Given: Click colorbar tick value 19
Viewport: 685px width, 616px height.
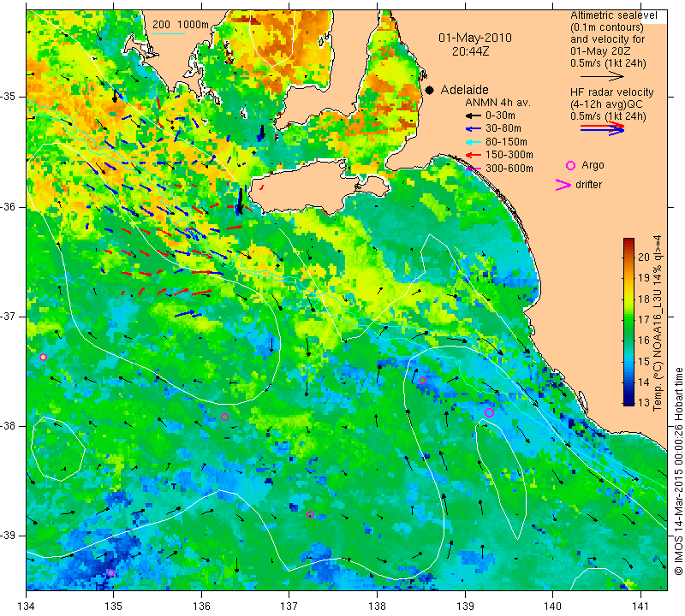Looking at the screenshot, I should 644,278.
